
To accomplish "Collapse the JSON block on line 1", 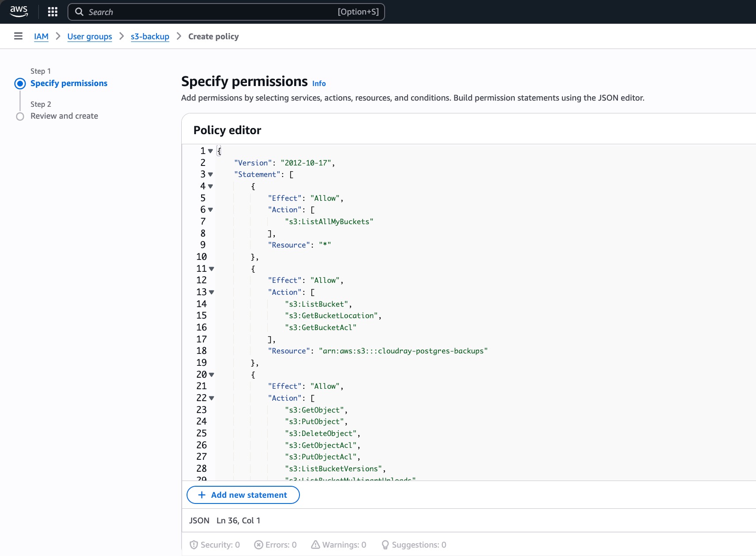I will tap(211, 150).
